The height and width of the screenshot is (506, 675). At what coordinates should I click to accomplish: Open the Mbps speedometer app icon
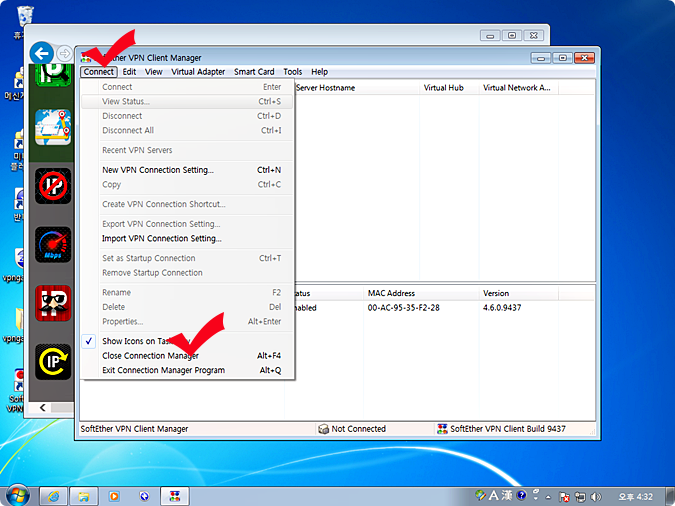tap(53, 245)
